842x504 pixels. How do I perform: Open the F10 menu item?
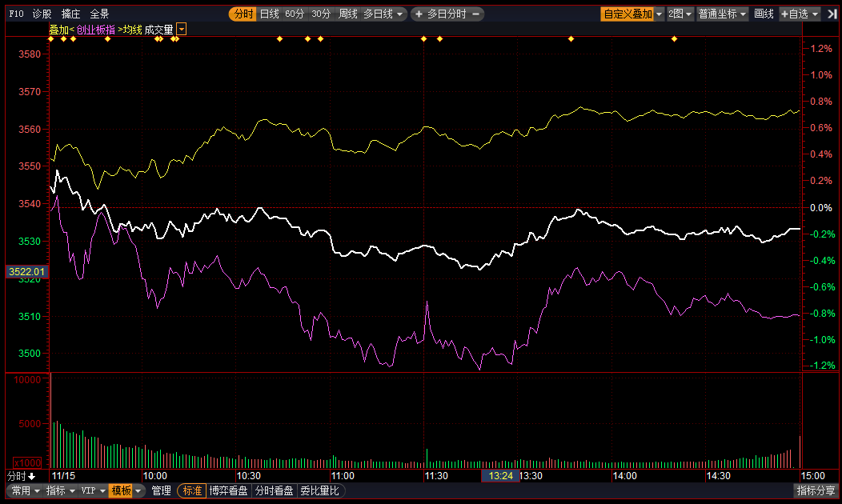pyautogui.click(x=16, y=14)
